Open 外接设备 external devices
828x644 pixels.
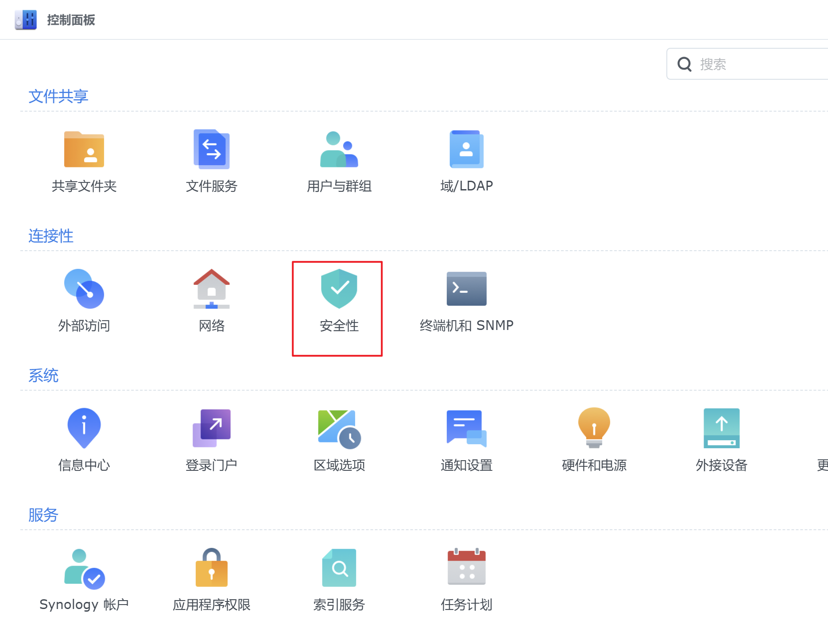coord(721,428)
